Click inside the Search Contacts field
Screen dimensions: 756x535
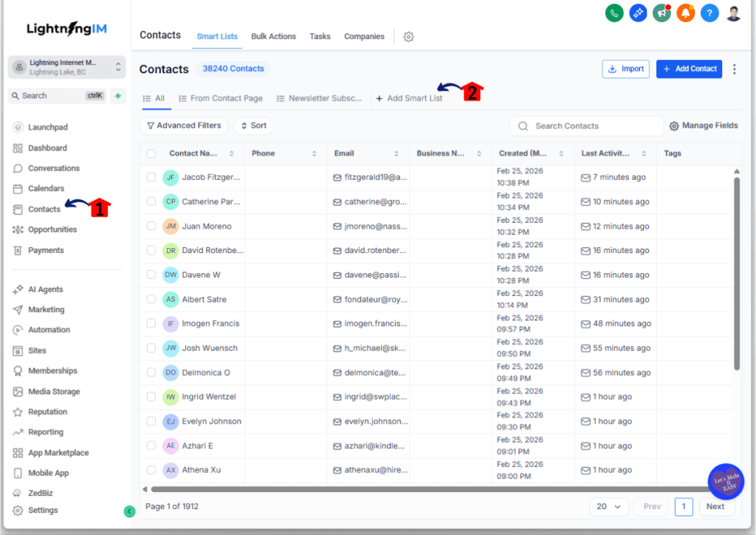585,125
